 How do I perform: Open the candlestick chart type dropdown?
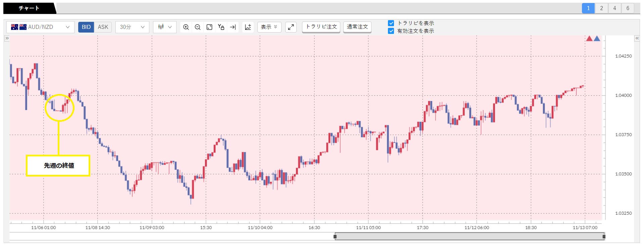click(165, 27)
